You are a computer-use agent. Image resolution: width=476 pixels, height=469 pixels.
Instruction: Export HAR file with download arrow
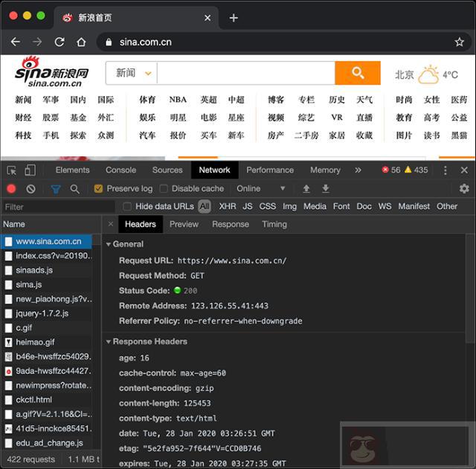point(326,189)
